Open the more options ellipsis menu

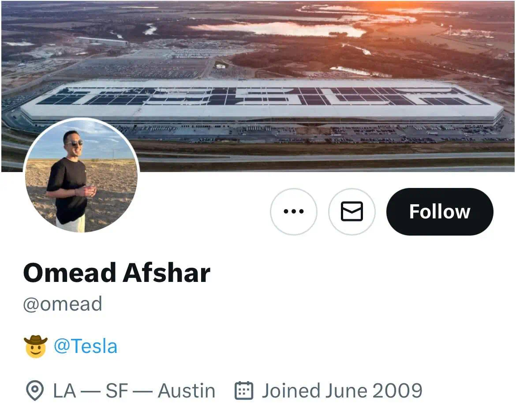tap(293, 212)
